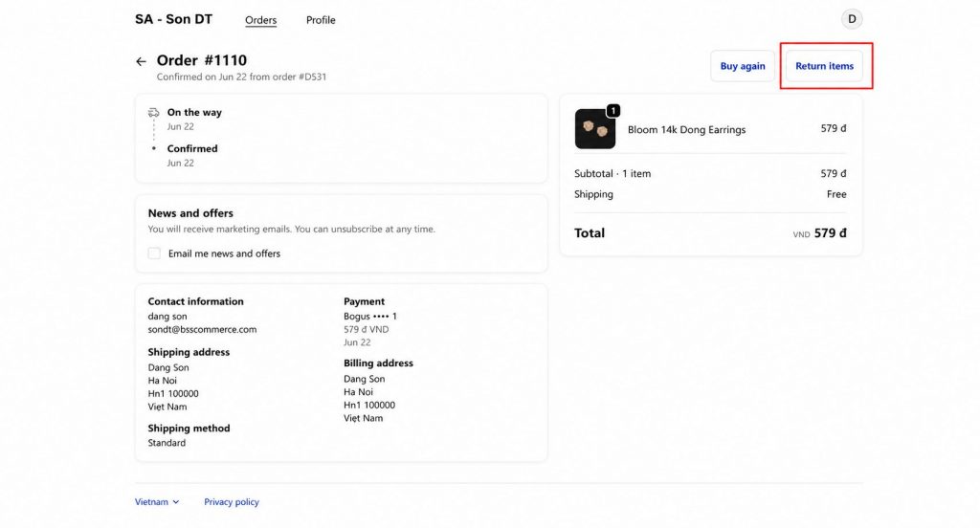
Task: Open the account avatar labeled D
Action: 851,19
